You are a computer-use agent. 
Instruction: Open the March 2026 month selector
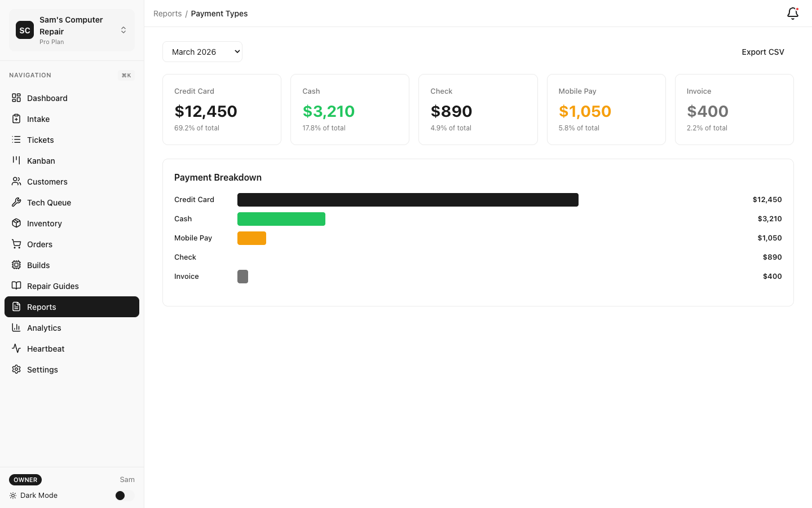(x=202, y=51)
